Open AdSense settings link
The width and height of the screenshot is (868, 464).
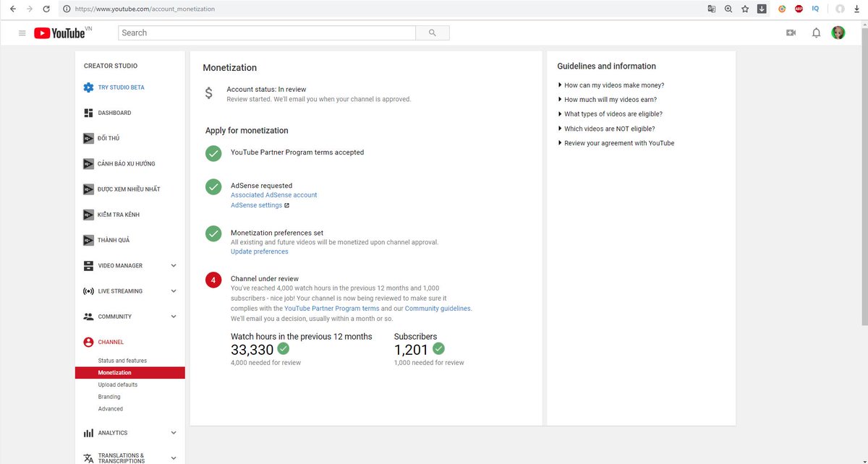point(257,205)
